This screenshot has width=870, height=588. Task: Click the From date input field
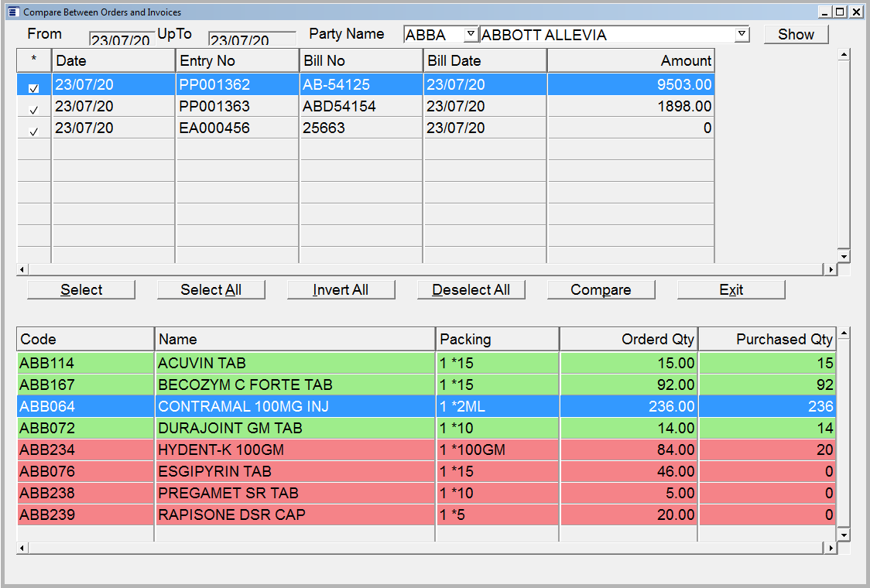[122, 38]
